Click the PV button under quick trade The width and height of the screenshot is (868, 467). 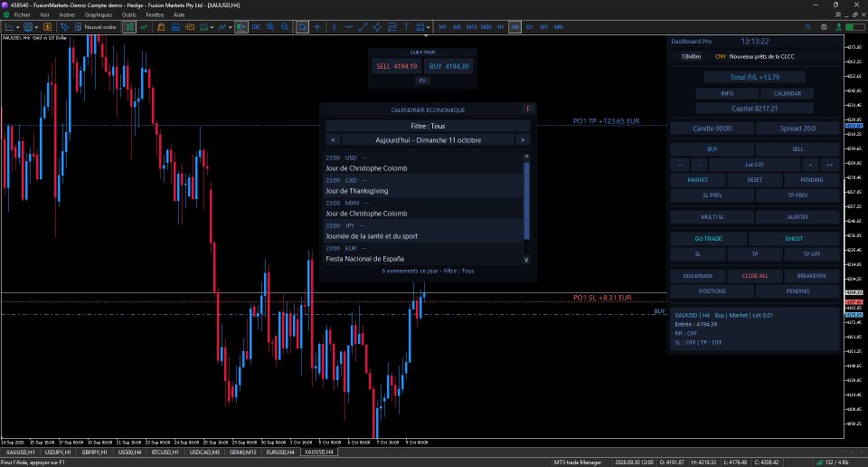[x=422, y=81]
